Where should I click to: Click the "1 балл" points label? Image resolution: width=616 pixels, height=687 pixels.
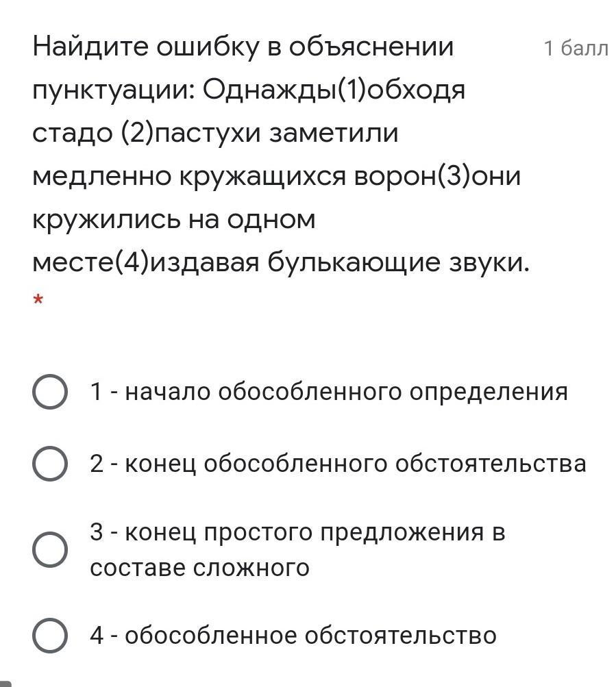coord(576,49)
